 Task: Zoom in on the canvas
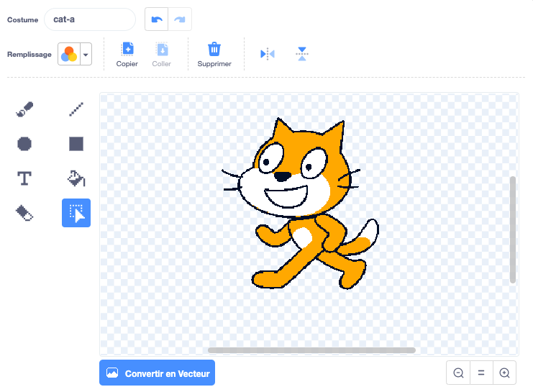pos(504,373)
